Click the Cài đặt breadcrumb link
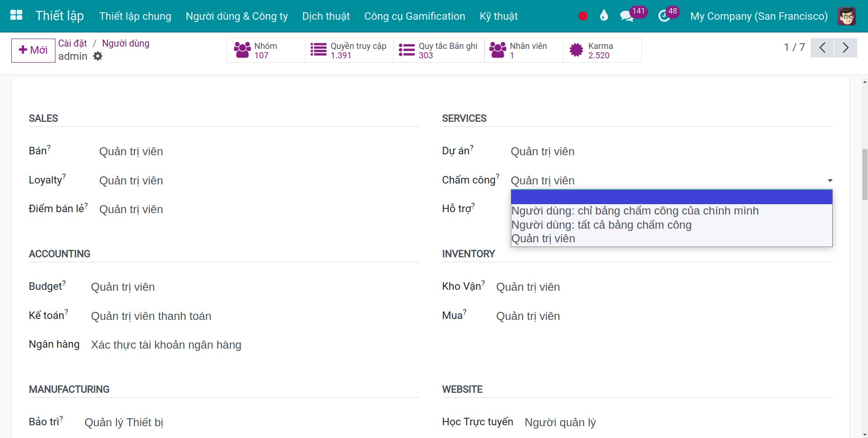This screenshot has height=438, width=868. point(72,43)
